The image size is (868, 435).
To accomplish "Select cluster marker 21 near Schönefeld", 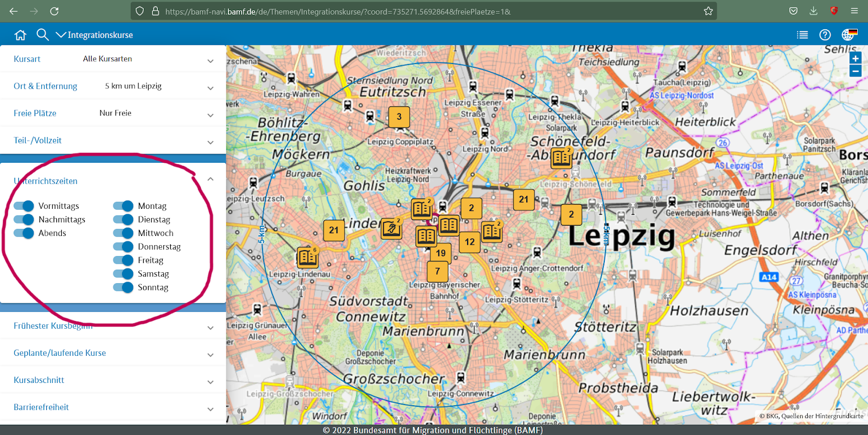I will click(524, 199).
